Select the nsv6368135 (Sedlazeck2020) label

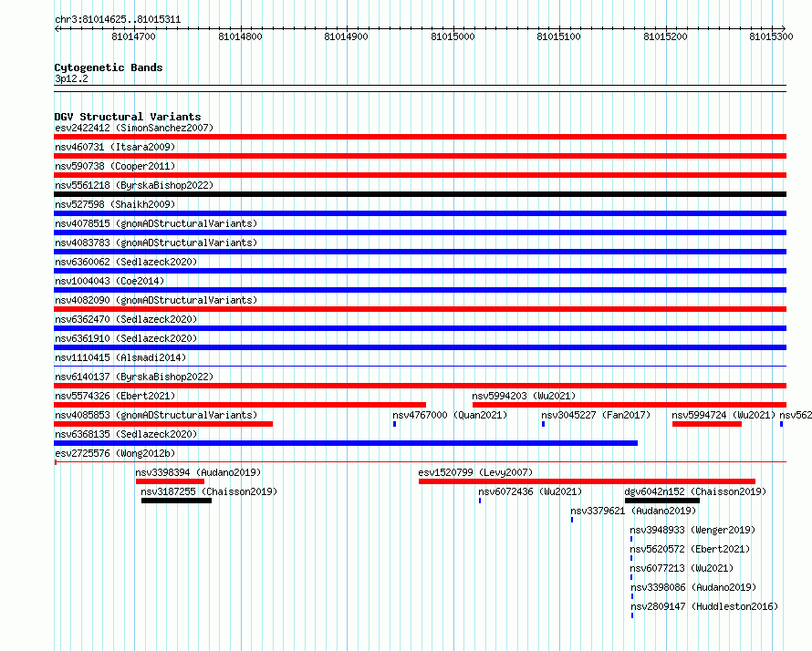[126, 434]
